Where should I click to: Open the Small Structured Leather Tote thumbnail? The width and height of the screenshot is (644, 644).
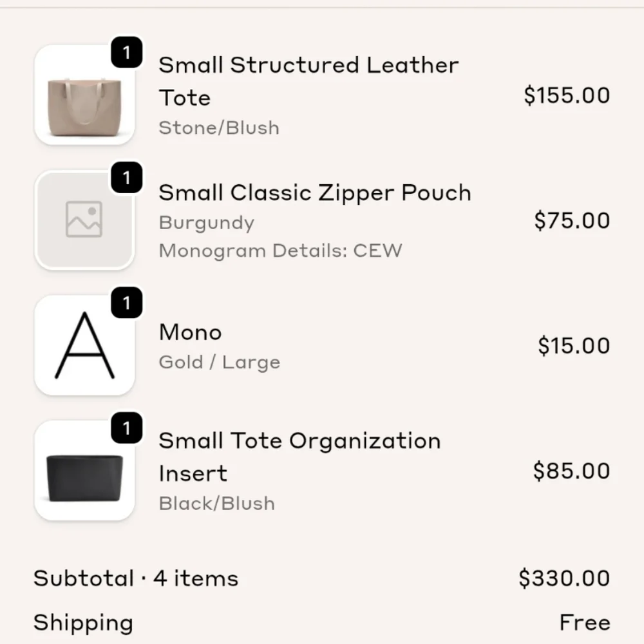click(x=86, y=95)
